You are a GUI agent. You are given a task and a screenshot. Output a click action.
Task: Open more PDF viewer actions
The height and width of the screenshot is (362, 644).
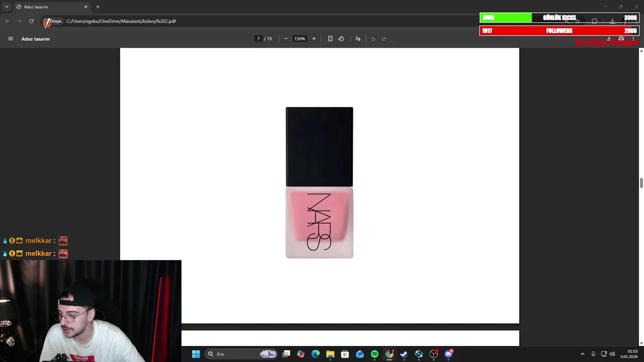633,39
